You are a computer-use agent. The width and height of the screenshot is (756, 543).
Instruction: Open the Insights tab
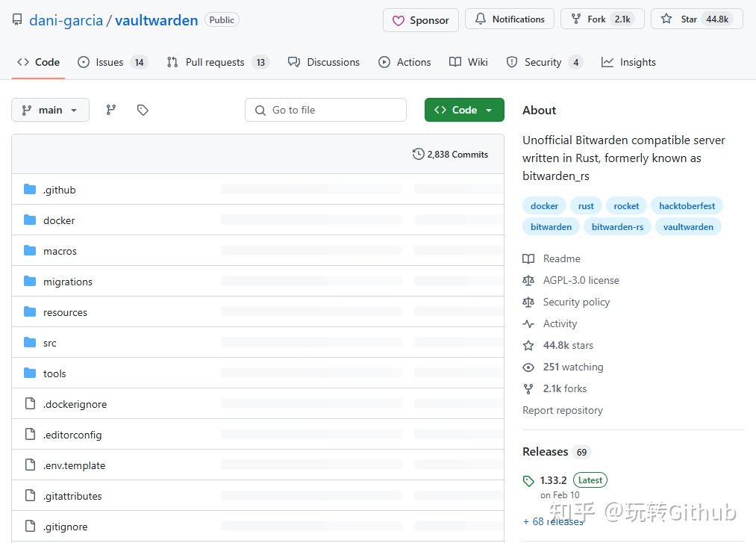[x=628, y=62]
